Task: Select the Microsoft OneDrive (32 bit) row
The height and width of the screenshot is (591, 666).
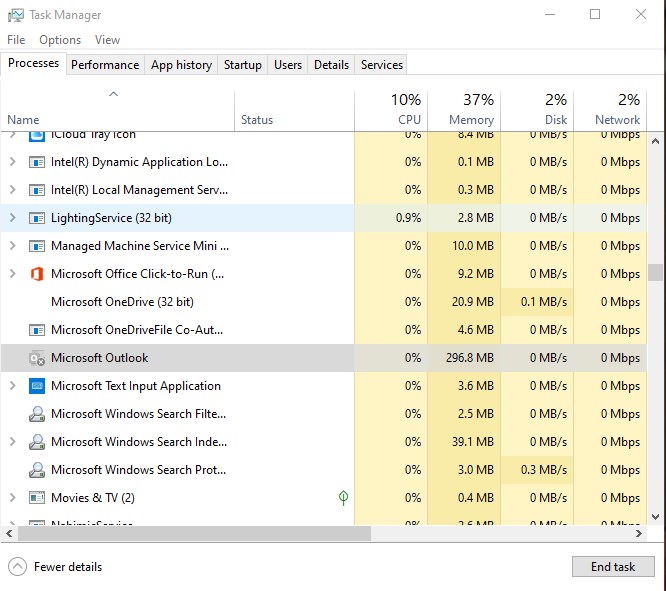Action: tap(324, 302)
